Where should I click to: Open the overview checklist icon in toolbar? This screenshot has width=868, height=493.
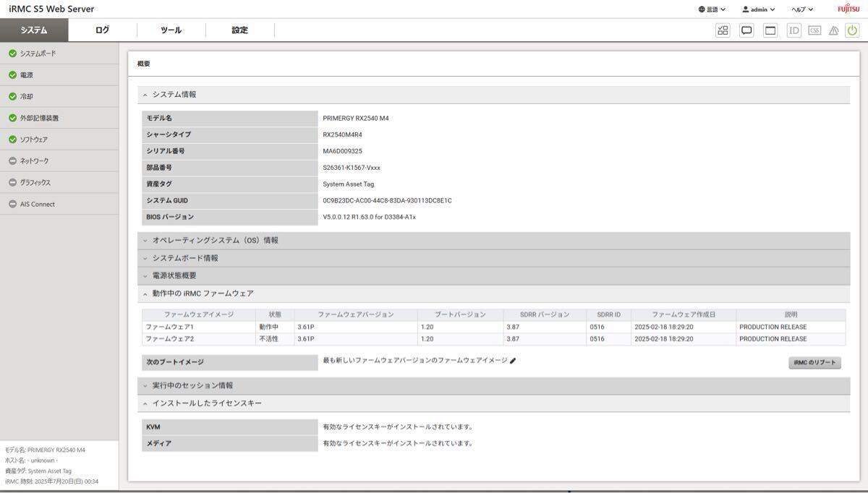pyautogui.click(x=723, y=30)
